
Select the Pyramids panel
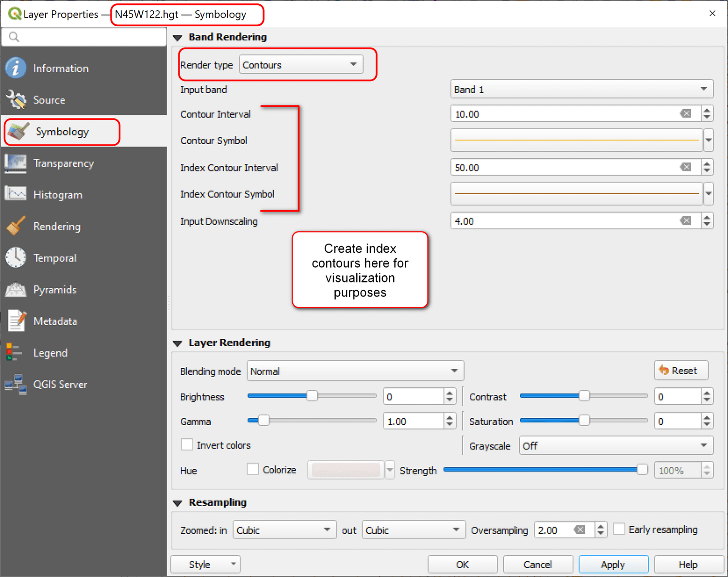pyautogui.click(x=54, y=289)
